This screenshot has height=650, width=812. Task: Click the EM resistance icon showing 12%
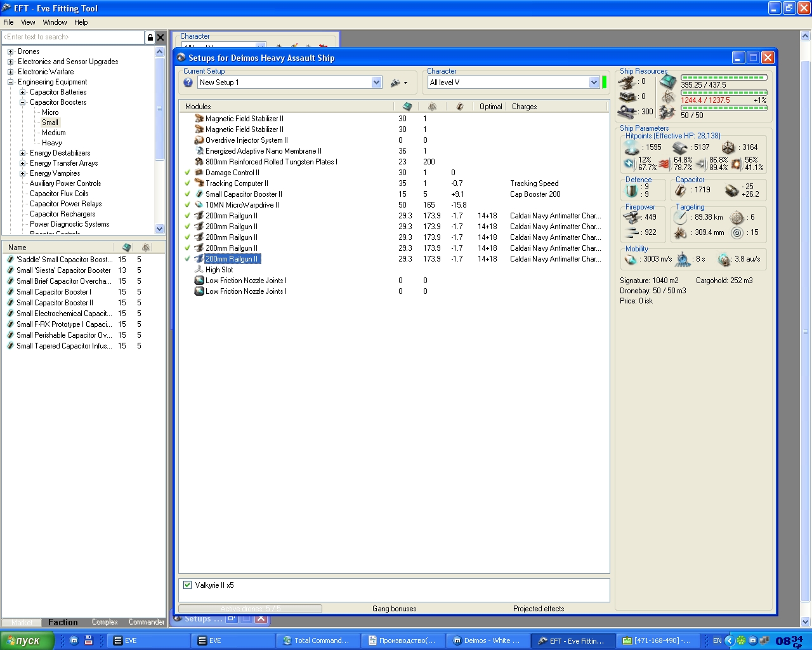pos(629,164)
